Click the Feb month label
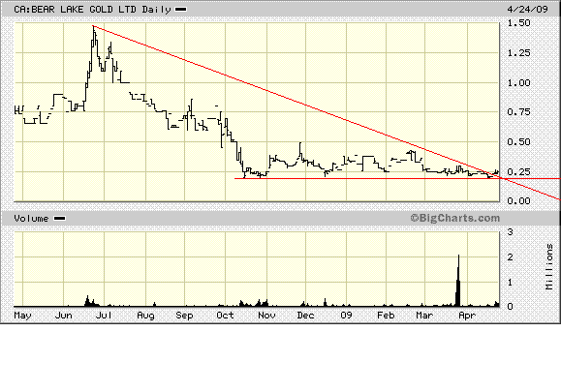Screen dimensions: 561x392 point(386,316)
